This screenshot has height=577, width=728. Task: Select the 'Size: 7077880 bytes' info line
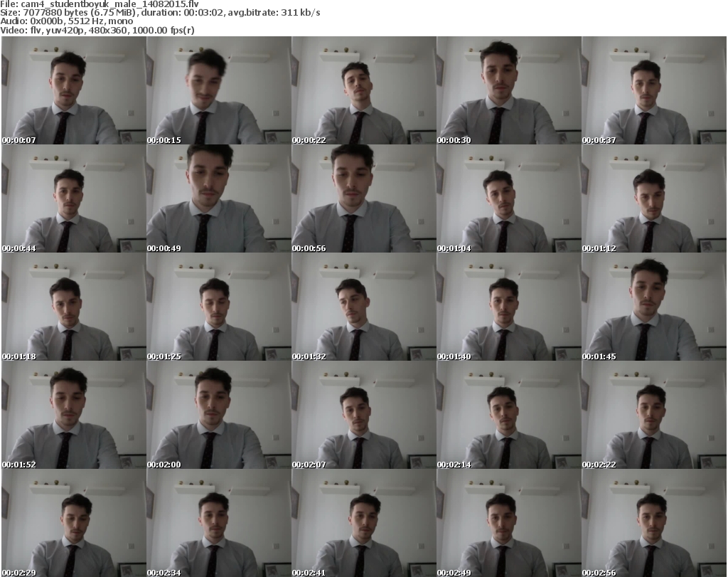click(160, 13)
